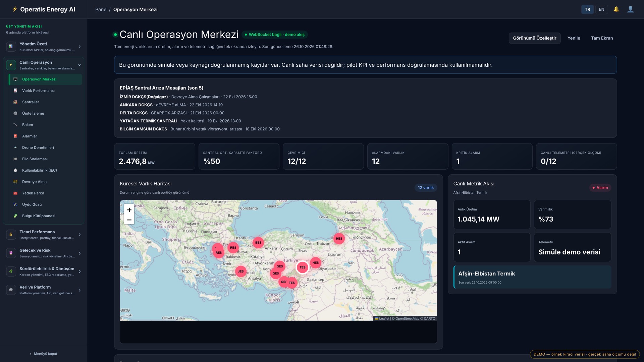Screen dimensions: 644x362
Task: Open Uydu Gözü in sidebar
Action: click(x=46, y=205)
